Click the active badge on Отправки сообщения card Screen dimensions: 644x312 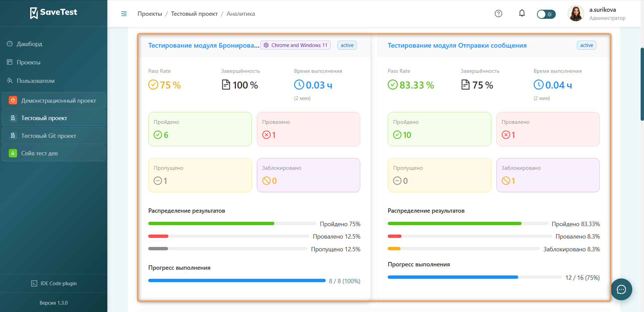click(587, 45)
